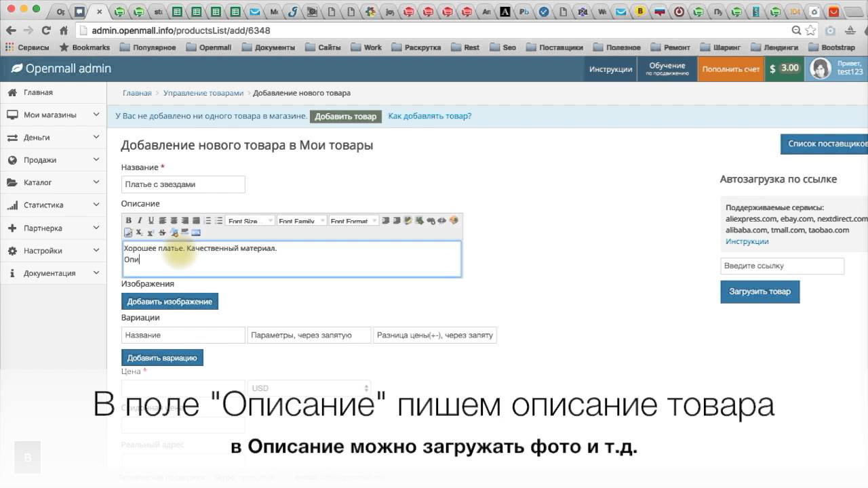
Task: Add hyperlink using editor link icon
Action: click(x=431, y=220)
